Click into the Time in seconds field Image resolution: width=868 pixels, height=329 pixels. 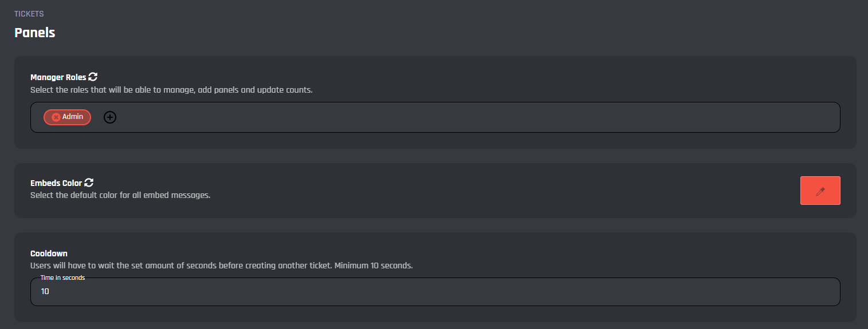click(435, 292)
